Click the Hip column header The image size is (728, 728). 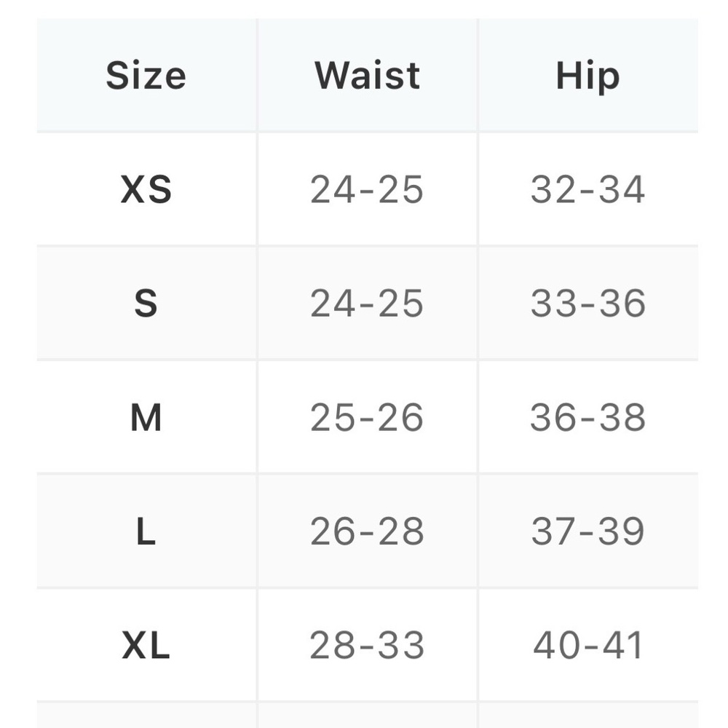tap(587, 76)
